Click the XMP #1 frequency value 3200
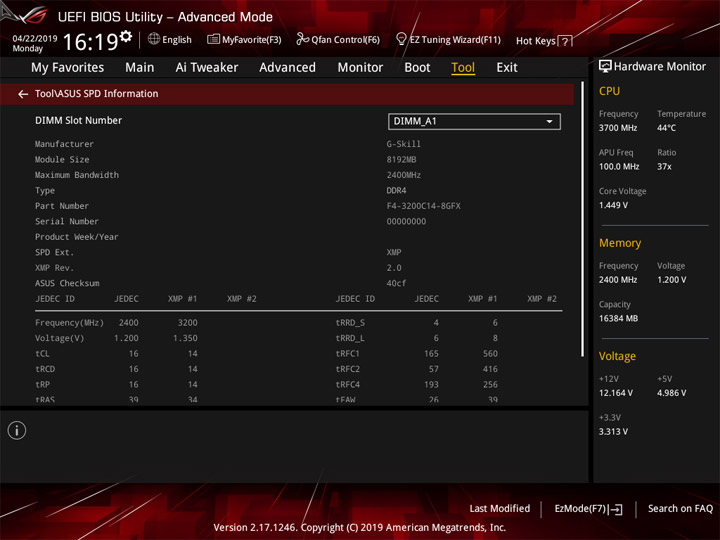The image size is (720, 540). pyautogui.click(x=188, y=323)
